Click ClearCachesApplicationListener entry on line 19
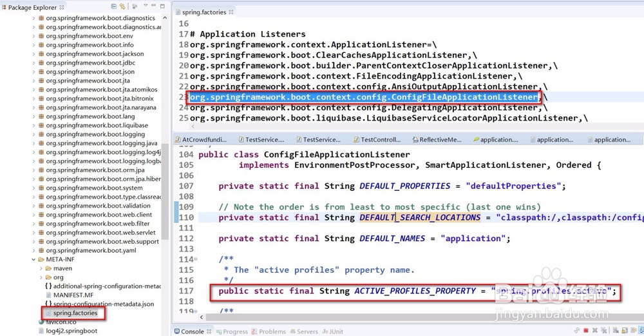The height and width of the screenshot is (336, 644). [x=392, y=55]
